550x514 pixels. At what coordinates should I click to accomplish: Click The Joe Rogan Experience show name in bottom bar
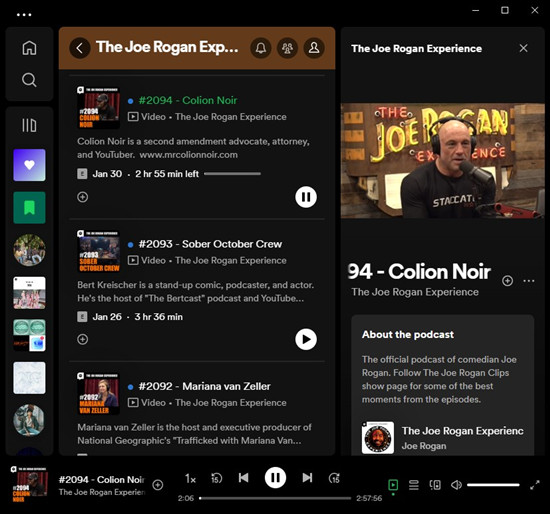(x=102, y=492)
